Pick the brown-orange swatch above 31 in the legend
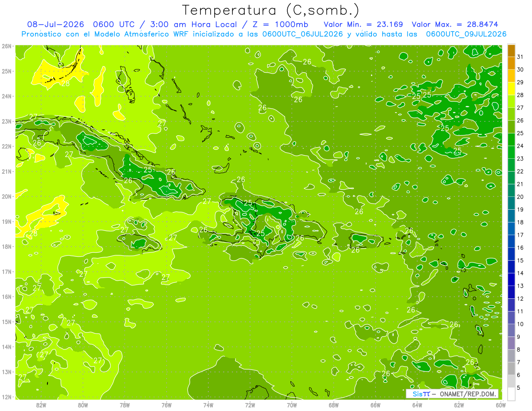The height and width of the screenshot is (411, 532). point(511,51)
